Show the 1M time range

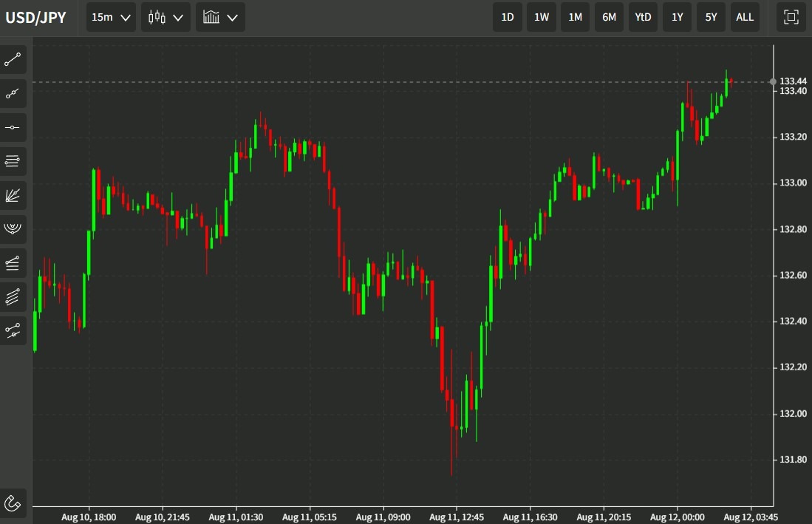pos(576,17)
